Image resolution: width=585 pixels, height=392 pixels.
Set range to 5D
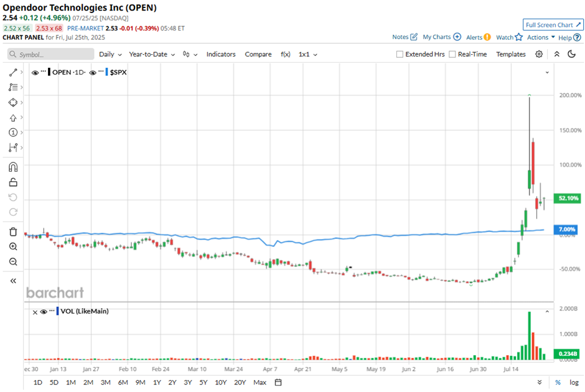(x=54, y=382)
